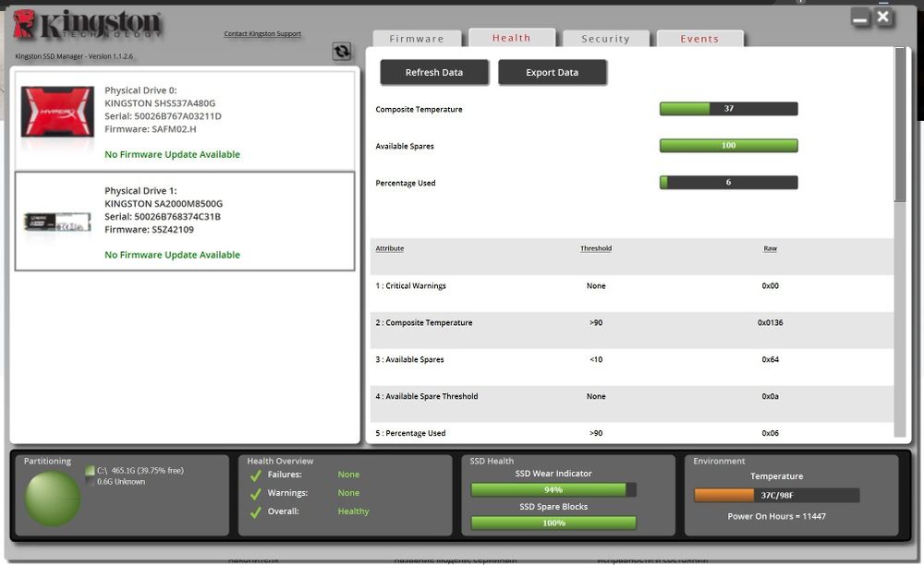Screen dimensions: 924x565
Task: Click the refresh drives icon
Action: tap(342, 51)
